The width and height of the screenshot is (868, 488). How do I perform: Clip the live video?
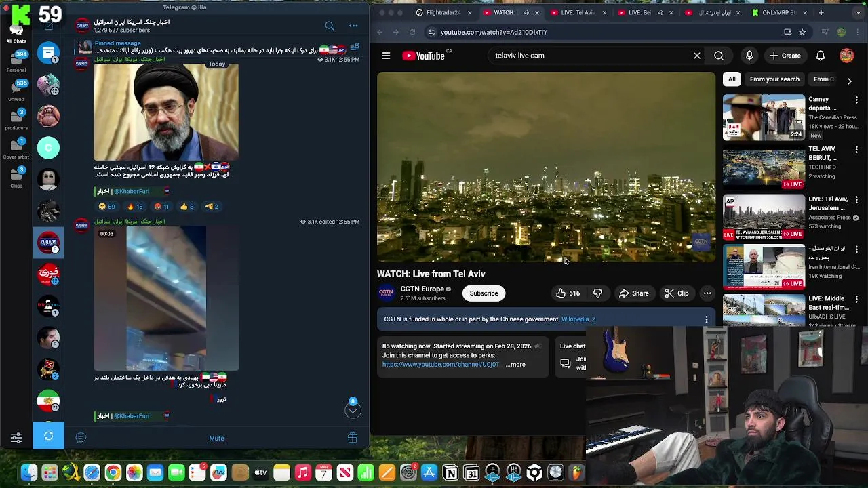click(677, 293)
